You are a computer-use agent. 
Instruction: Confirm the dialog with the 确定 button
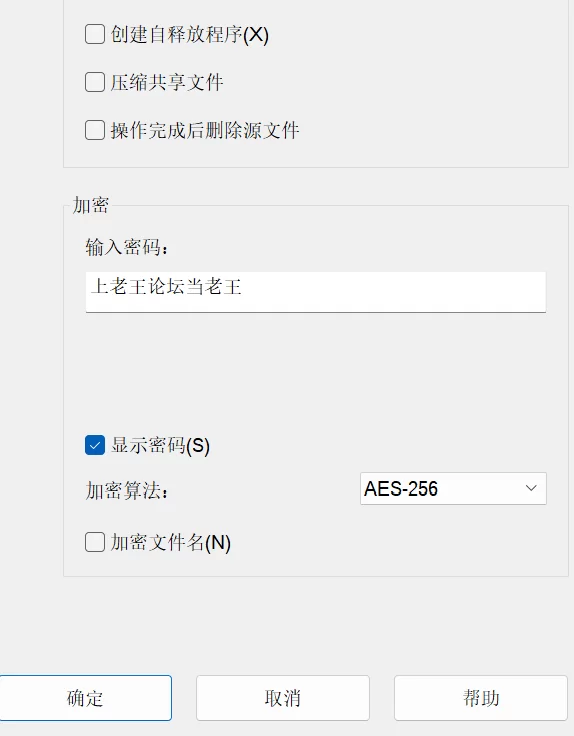(85, 698)
